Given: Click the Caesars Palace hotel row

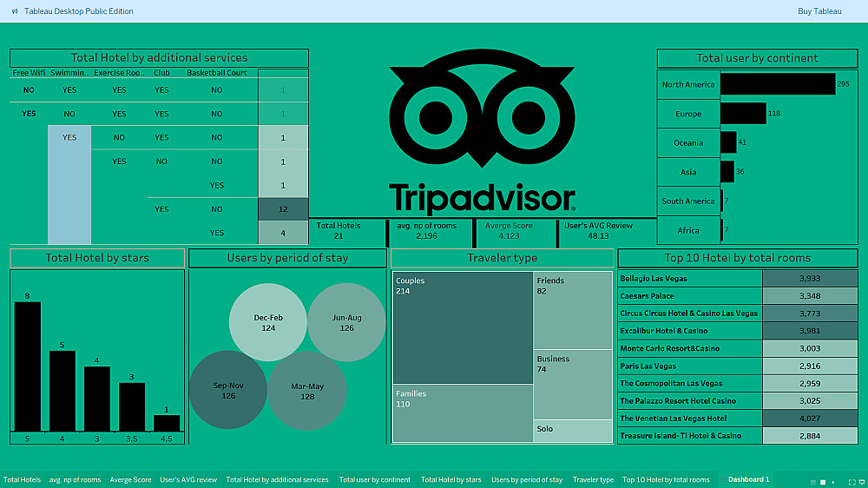Looking at the screenshot, I should (737, 296).
